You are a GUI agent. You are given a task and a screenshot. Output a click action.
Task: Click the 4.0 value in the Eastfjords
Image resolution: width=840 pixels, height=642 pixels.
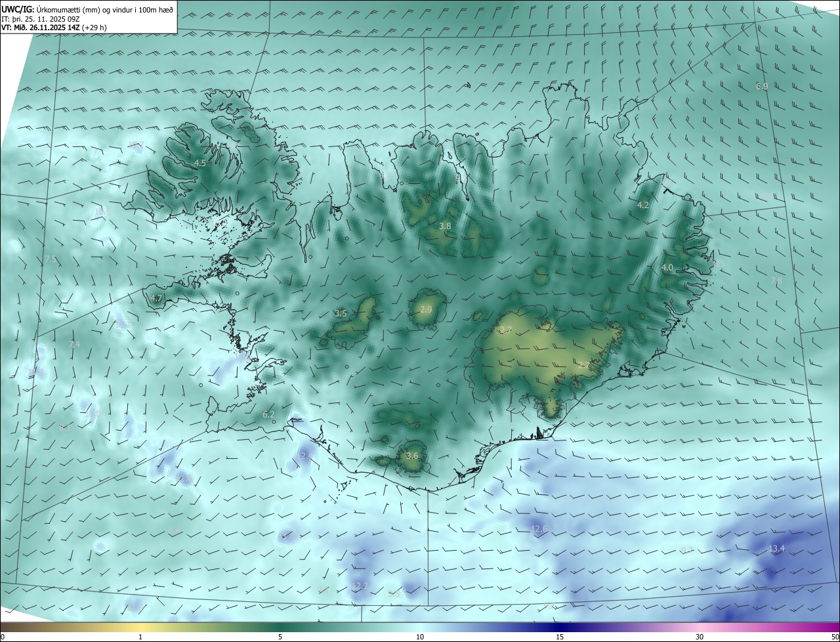(x=667, y=267)
